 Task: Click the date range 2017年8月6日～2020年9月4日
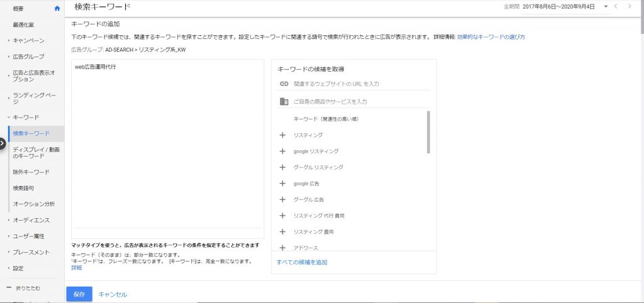click(x=558, y=6)
